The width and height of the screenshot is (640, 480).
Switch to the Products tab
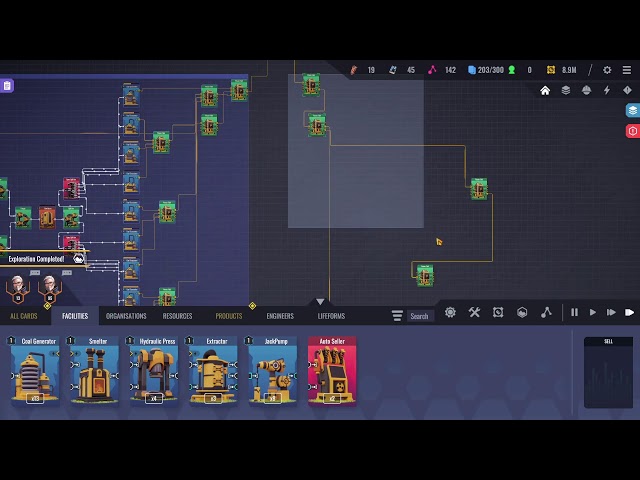(x=229, y=316)
